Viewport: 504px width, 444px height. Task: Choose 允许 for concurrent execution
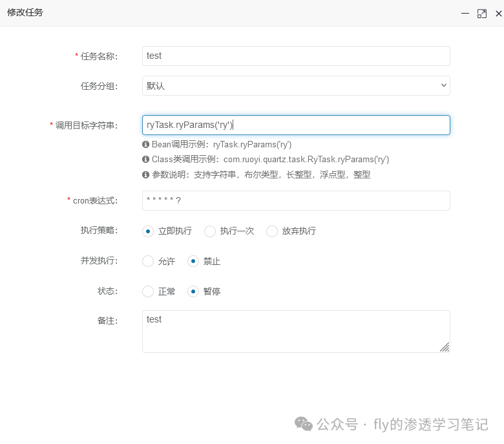point(148,261)
